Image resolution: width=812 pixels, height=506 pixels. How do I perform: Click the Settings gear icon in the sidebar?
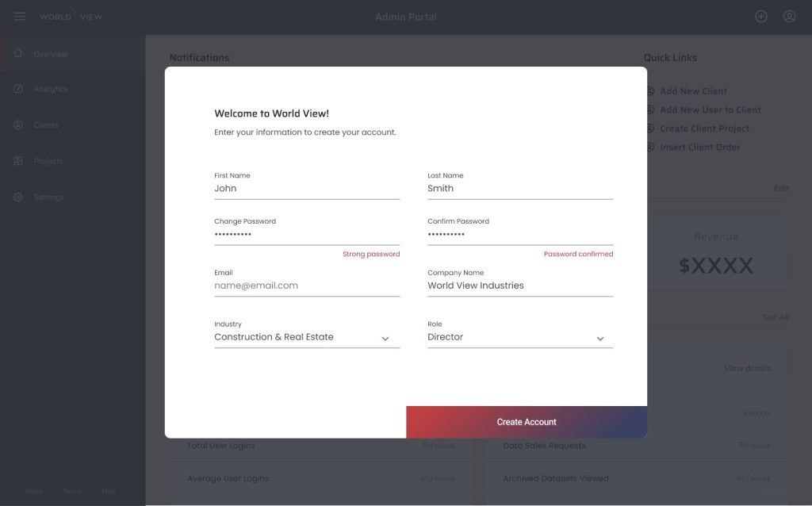(x=18, y=197)
